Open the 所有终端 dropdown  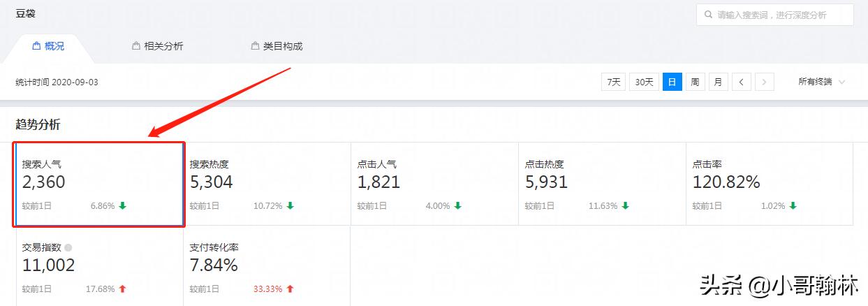coord(822,82)
